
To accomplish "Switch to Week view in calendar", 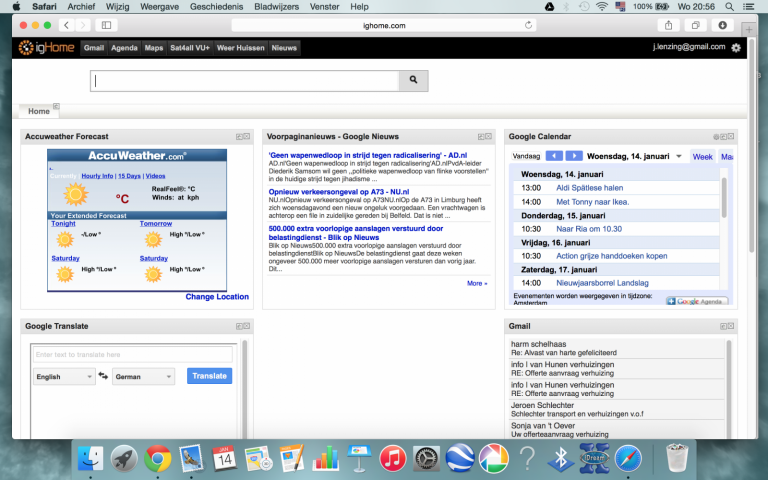I will pyautogui.click(x=703, y=156).
